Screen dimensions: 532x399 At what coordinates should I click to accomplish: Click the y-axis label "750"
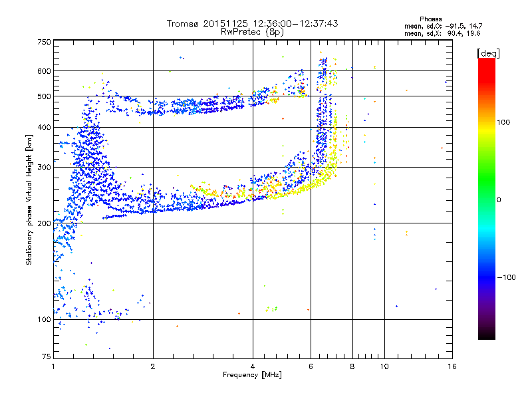point(44,42)
